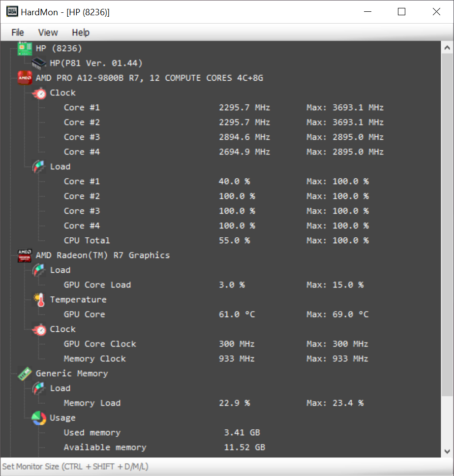Select the GPU Core temperature row
Viewport: 454px width, 476px height.
(x=216, y=315)
